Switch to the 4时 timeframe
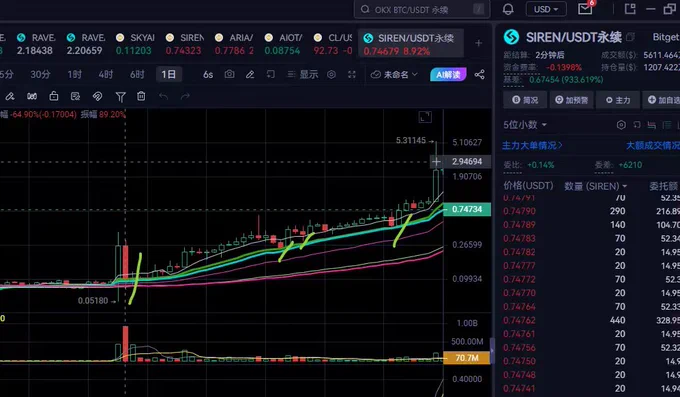The image size is (680, 397). coord(106,75)
